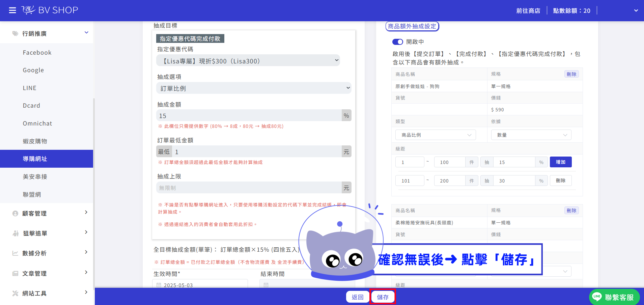Open the 依據 數量 dropdown
Viewport: 644px width, 305px height.
coord(531,135)
